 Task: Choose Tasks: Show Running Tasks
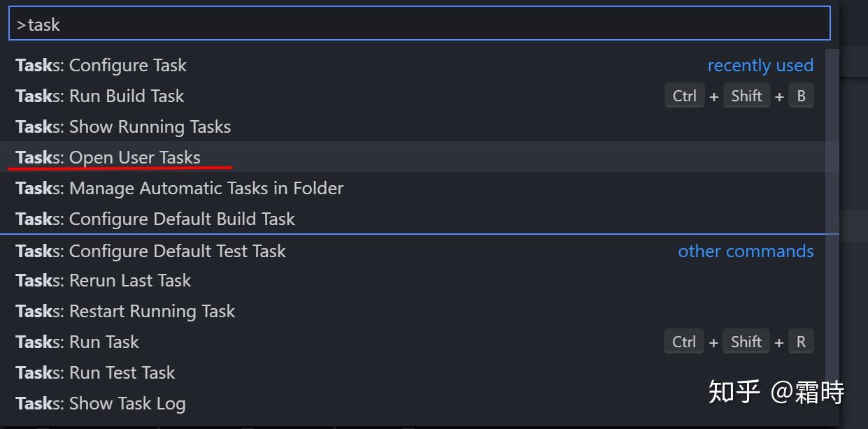[123, 126]
